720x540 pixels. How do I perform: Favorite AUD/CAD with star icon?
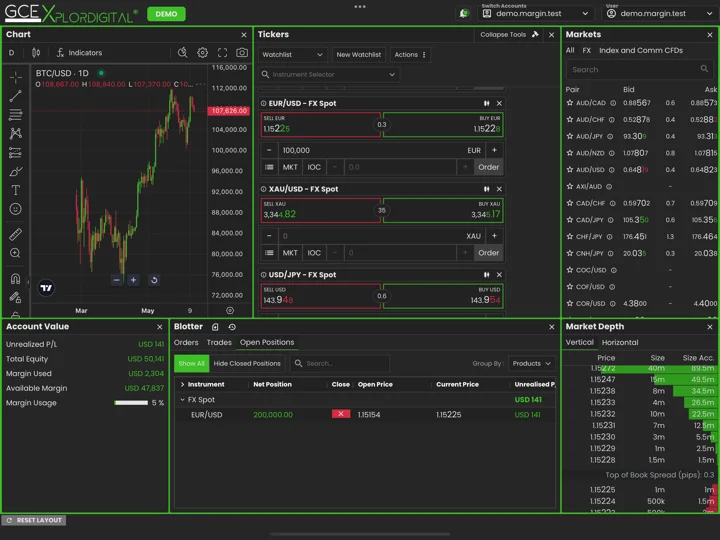point(570,103)
